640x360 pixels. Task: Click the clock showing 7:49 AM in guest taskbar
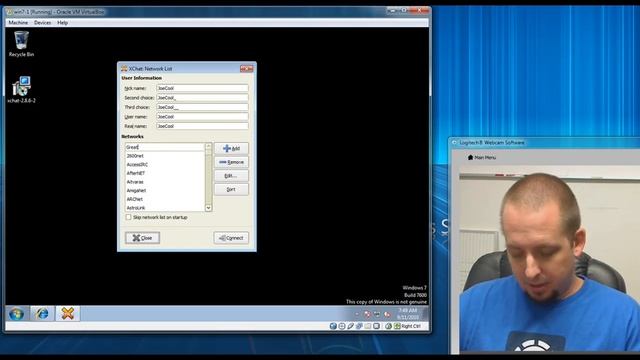click(x=407, y=313)
